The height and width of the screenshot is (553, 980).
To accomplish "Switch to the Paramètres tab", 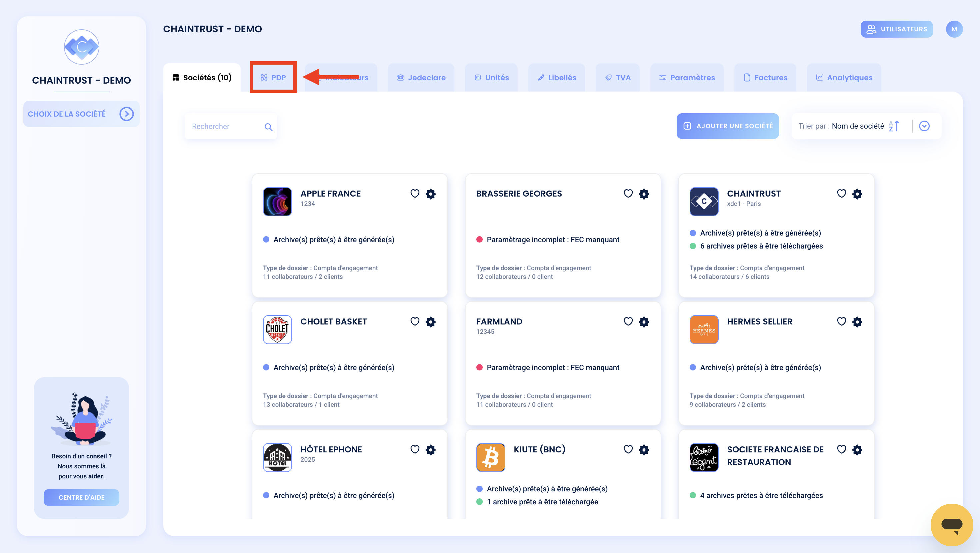I will tap(687, 78).
